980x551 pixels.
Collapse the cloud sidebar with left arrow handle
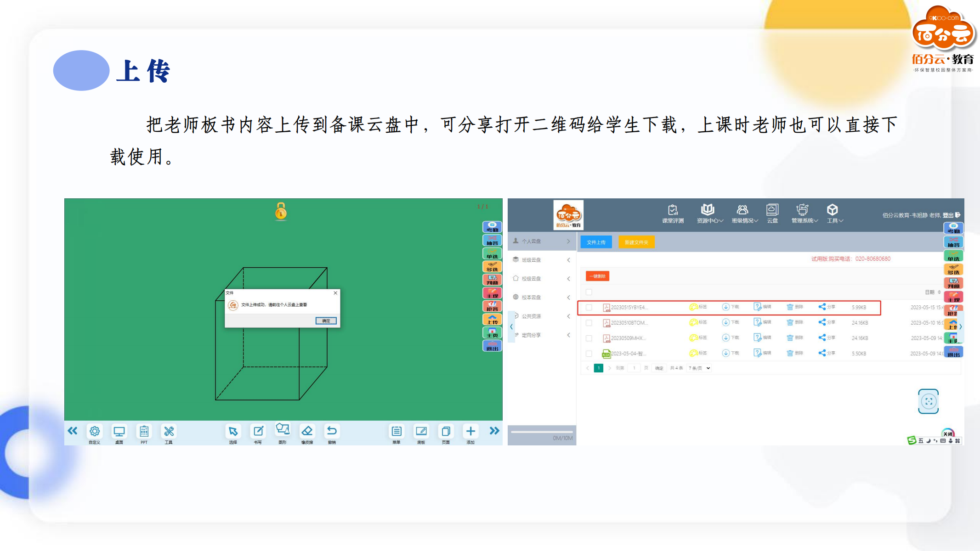click(x=511, y=327)
